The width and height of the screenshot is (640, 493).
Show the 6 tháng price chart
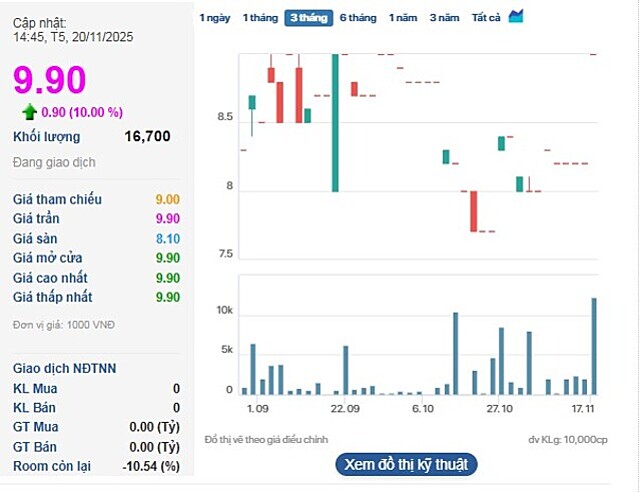(x=357, y=18)
